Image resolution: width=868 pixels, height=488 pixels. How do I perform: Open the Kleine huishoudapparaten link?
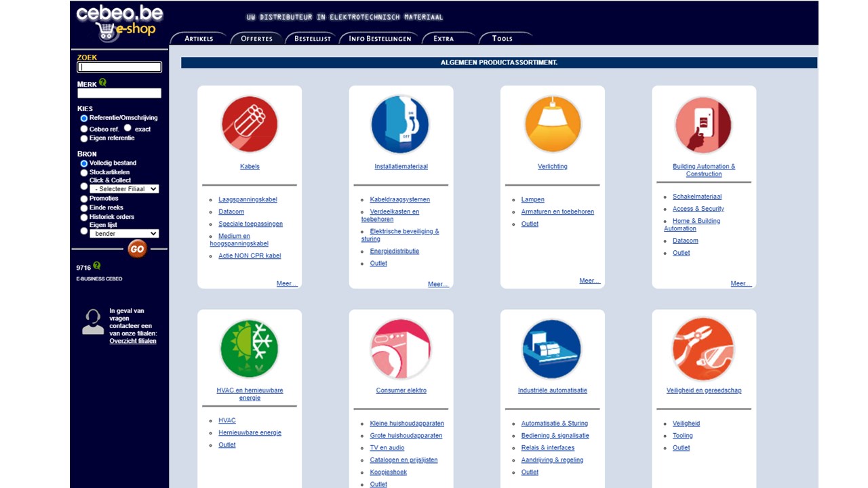(407, 423)
